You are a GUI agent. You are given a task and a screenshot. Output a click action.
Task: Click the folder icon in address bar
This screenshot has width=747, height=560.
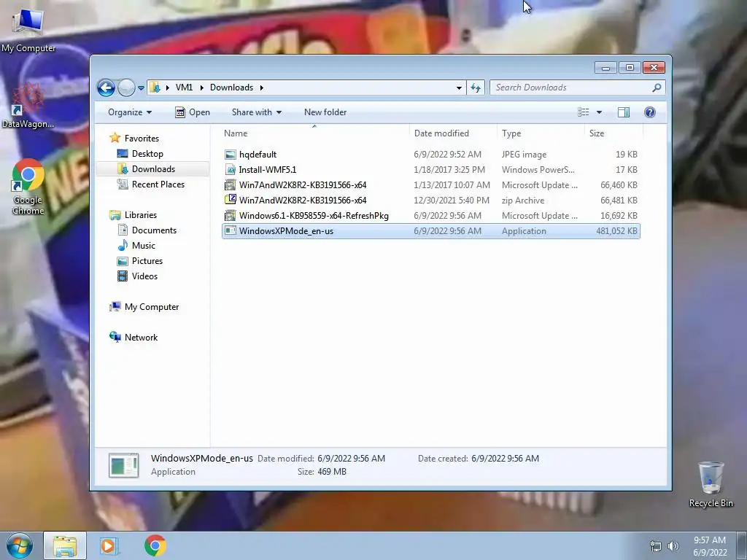click(x=155, y=87)
